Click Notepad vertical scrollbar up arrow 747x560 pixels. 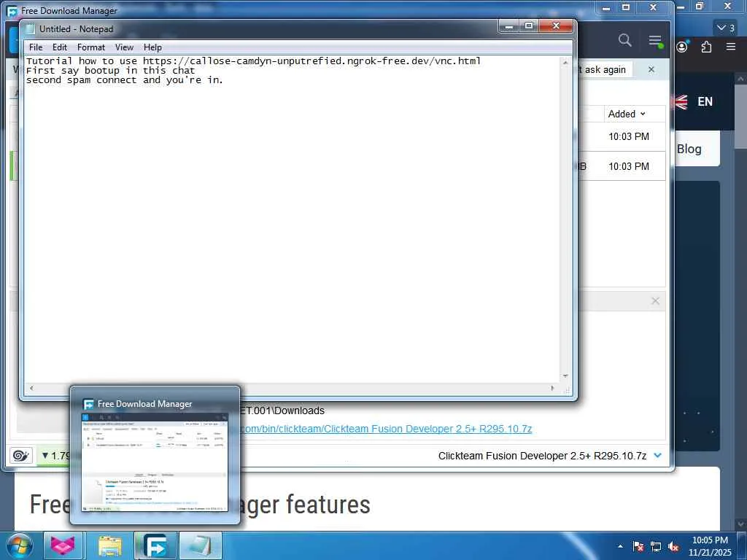pyautogui.click(x=565, y=62)
